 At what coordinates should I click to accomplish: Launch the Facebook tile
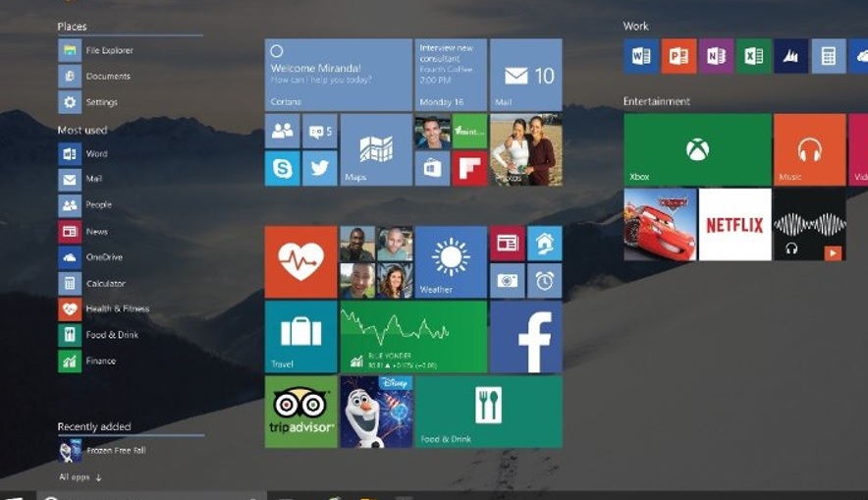point(526,337)
